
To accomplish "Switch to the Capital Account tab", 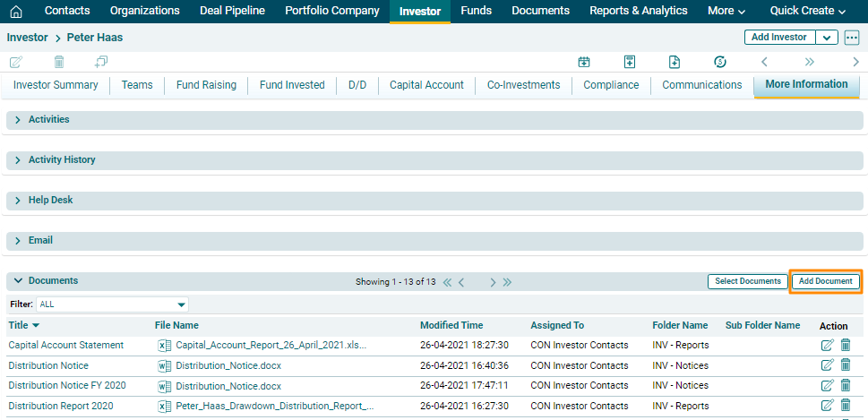I will point(426,85).
